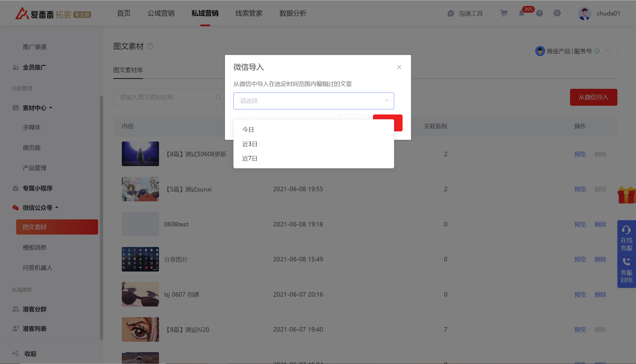The image size is (636, 364).
Task: Go to 首页 in top navigation
Action: 124,13
